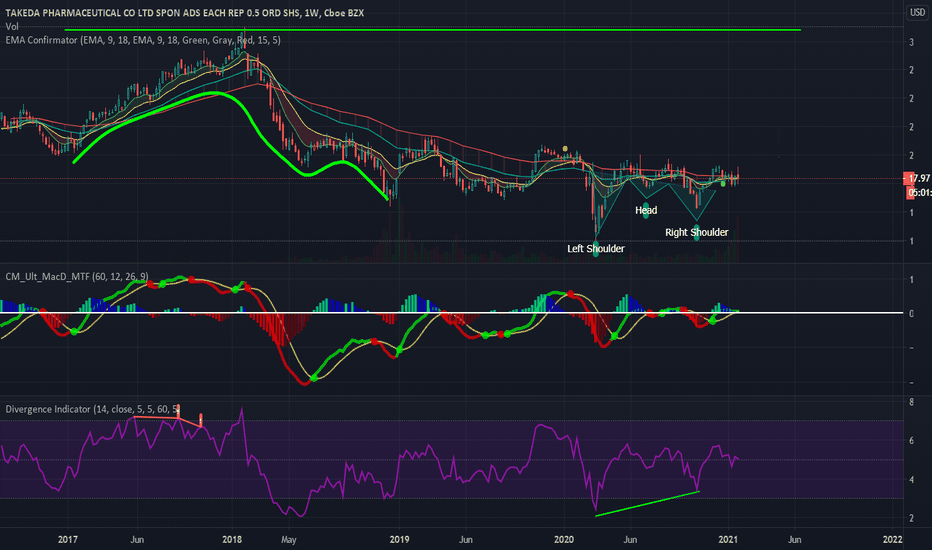The height and width of the screenshot is (550, 932).
Task: Click the 05:01 bar countdown label
Action: [x=920, y=193]
